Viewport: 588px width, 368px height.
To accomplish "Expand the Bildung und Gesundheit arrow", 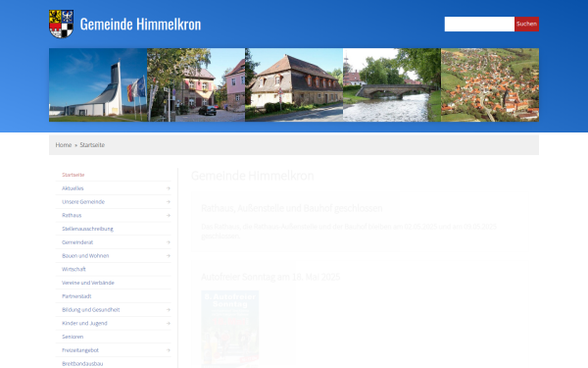I will (x=168, y=310).
